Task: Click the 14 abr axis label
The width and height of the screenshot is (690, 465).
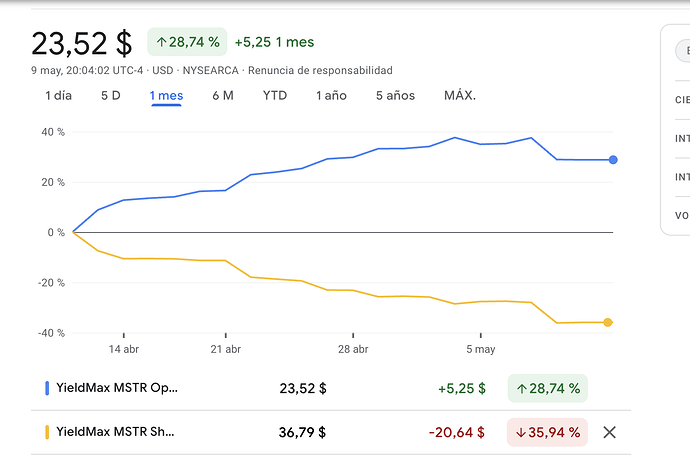Action: tap(124, 349)
